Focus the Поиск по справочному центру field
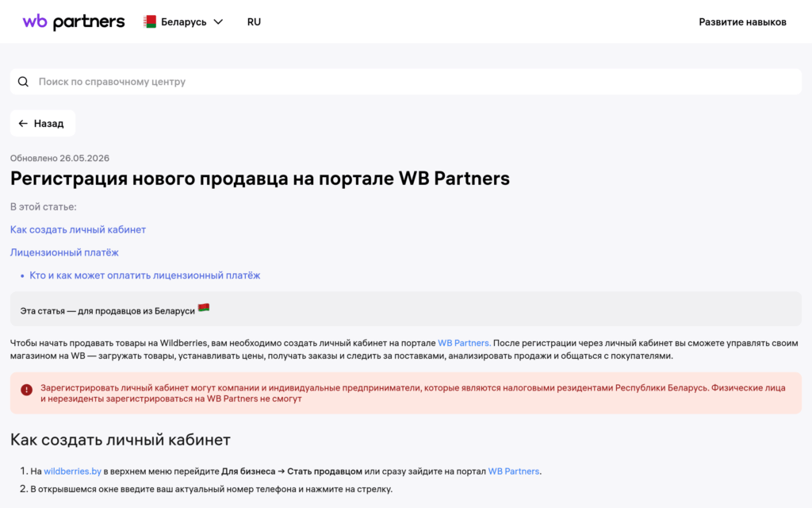The height and width of the screenshot is (508, 812). pyautogui.click(x=405, y=82)
